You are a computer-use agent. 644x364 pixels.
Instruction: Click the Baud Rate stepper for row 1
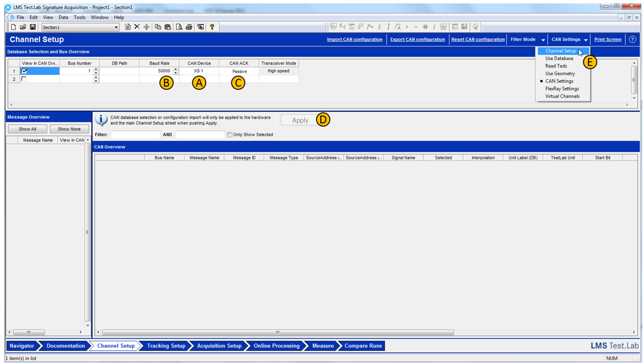tap(175, 71)
